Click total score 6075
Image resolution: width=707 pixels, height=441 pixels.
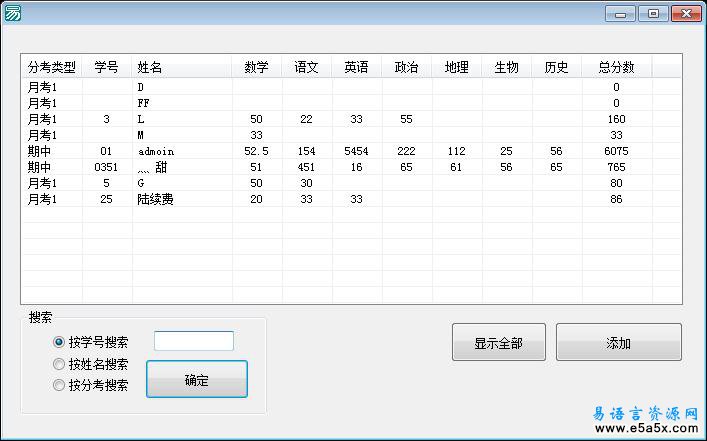tap(616, 151)
